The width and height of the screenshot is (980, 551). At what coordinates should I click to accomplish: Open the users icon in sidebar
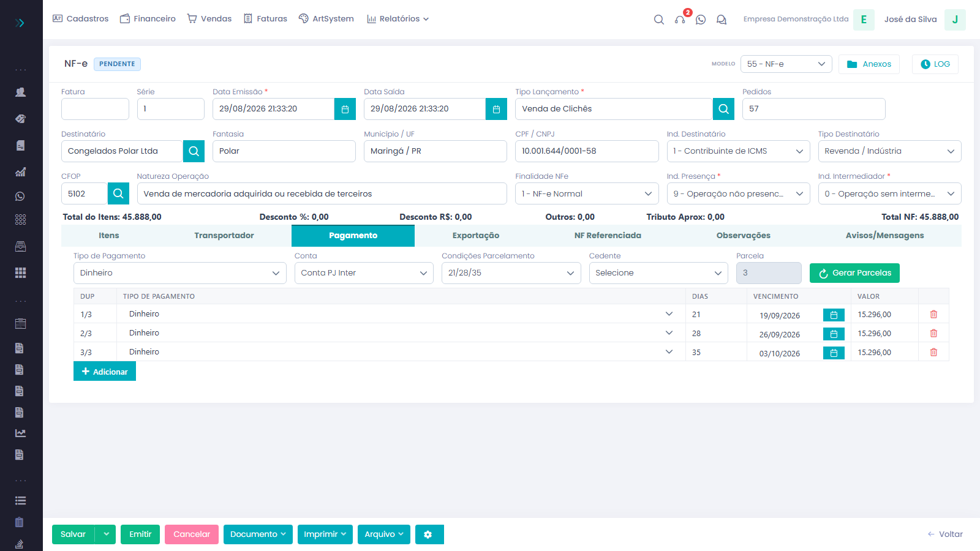pyautogui.click(x=20, y=92)
